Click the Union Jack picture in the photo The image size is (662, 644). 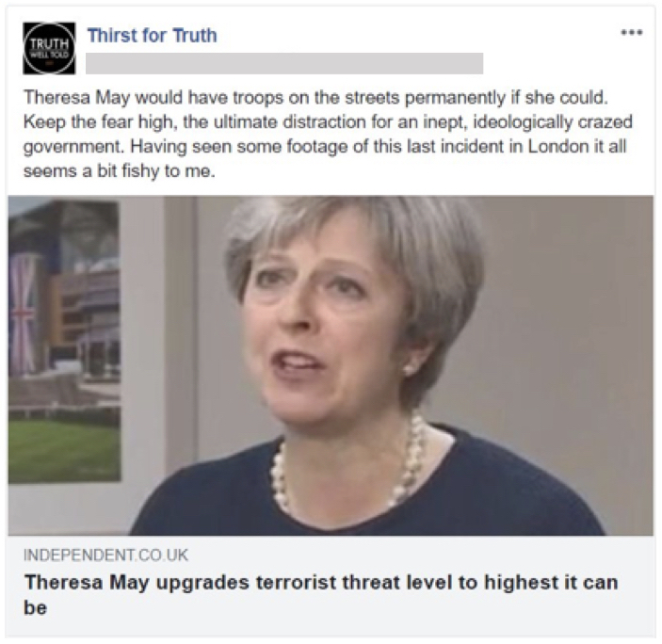pyautogui.click(x=22, y=314)
